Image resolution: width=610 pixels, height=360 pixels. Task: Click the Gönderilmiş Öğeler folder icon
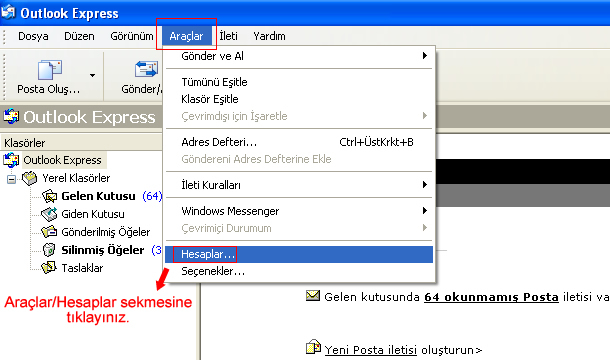49,232
